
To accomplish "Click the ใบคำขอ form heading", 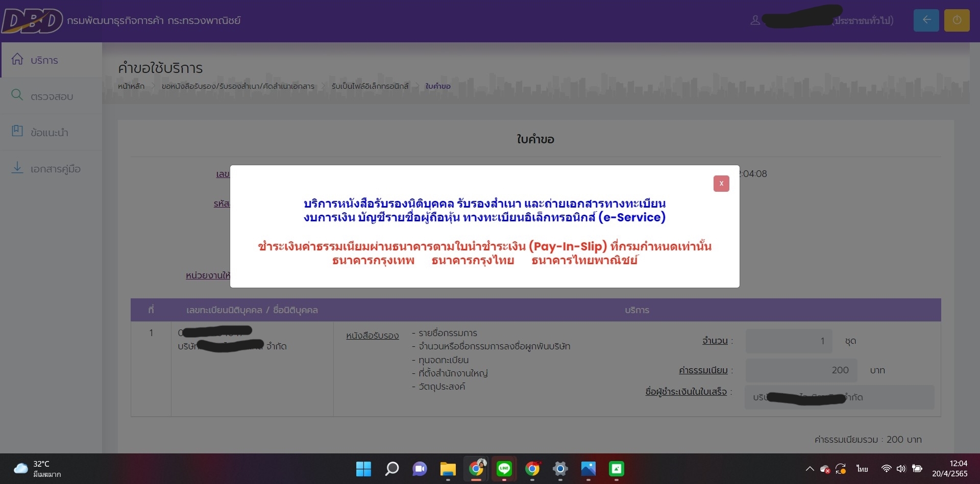I will pyautogui.click(x=535, y=139).
